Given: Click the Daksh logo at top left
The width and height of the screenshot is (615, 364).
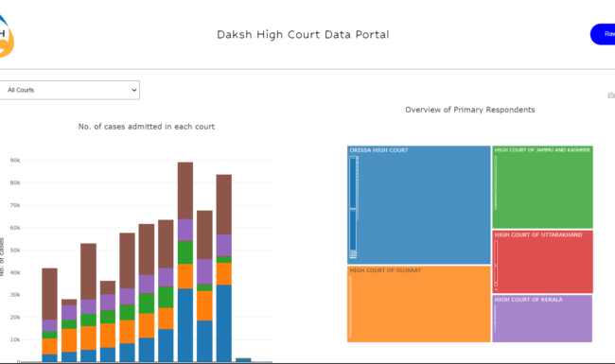Looking at the screenshot, I should 7,36.
